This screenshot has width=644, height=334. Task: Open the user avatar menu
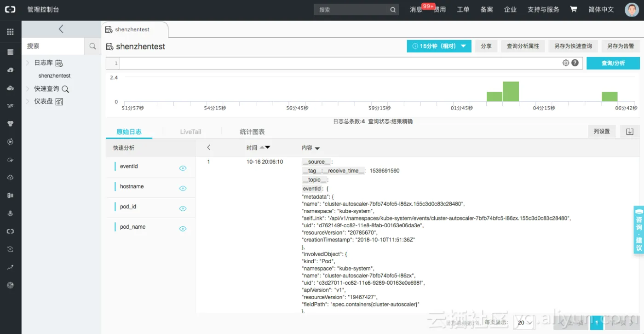(x=632, y=9)
